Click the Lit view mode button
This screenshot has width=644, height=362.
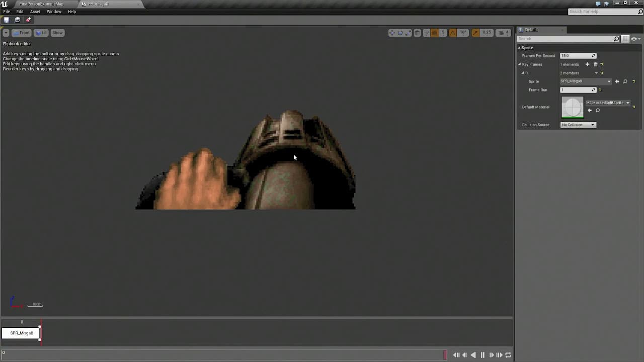pos(41,33)
